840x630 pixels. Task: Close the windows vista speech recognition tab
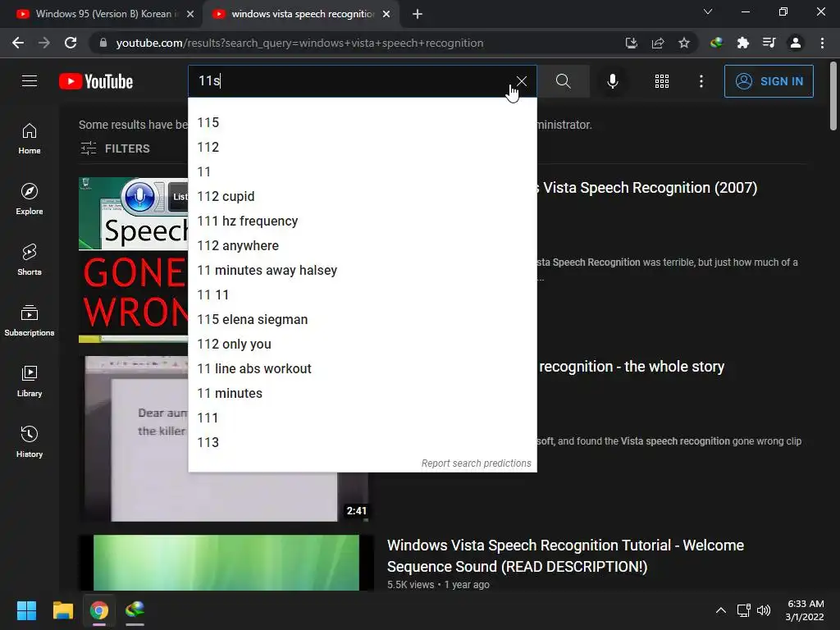(x=386, y=15)
